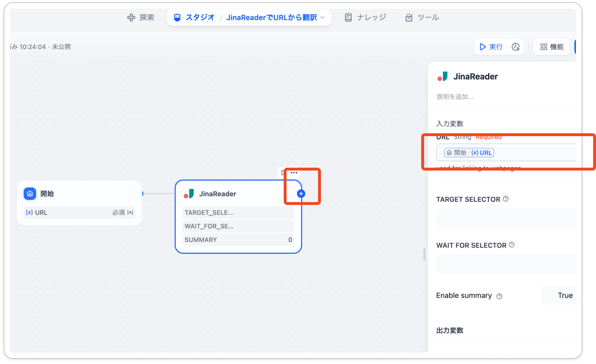Viewport: 596px width, 364px height.
Task: Click the panel resize handle bar
Action: 424,254
